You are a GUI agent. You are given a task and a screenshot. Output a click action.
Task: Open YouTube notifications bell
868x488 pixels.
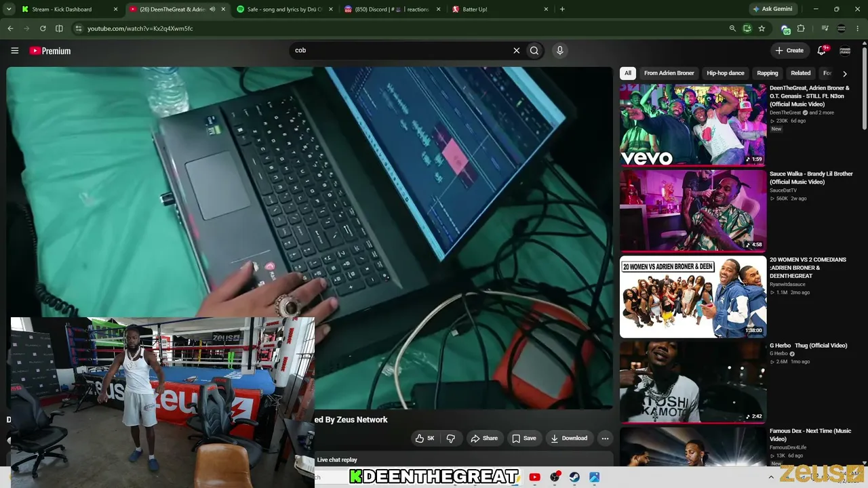822,50
